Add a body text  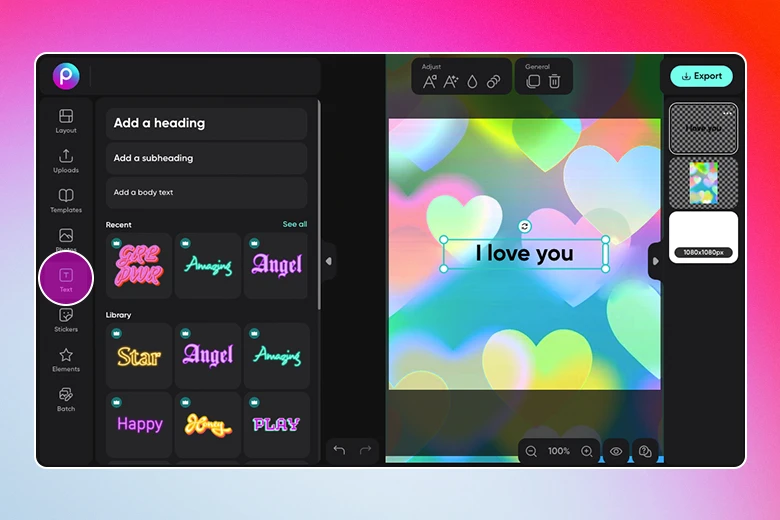point(206,193)
